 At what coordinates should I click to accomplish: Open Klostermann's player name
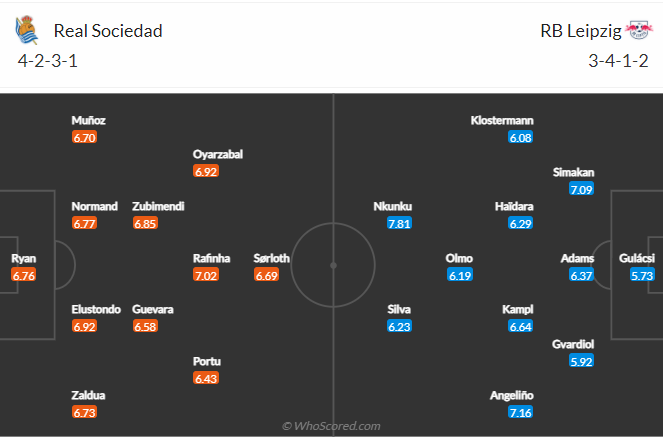tap(502, 120)
